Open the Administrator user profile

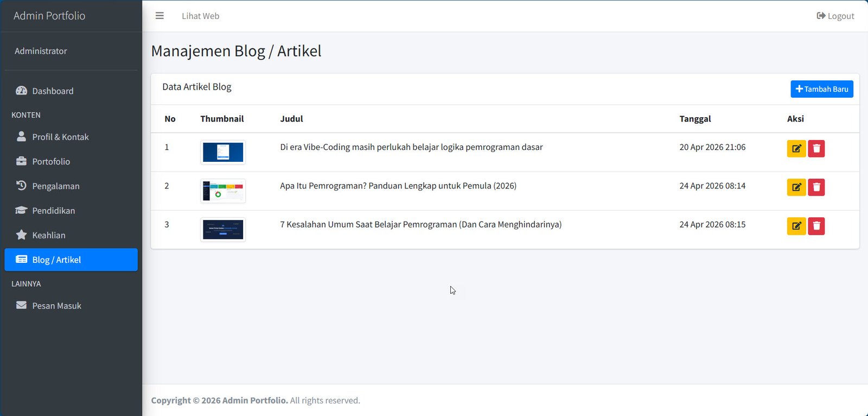(41, 51)
